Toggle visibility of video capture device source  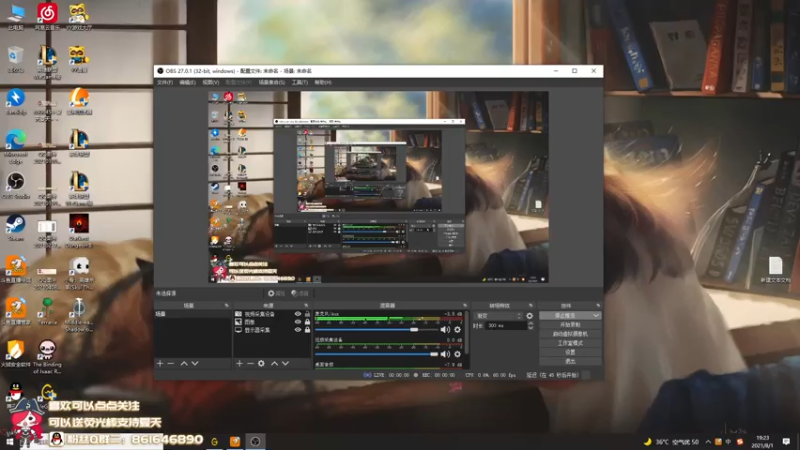(298, 314)
